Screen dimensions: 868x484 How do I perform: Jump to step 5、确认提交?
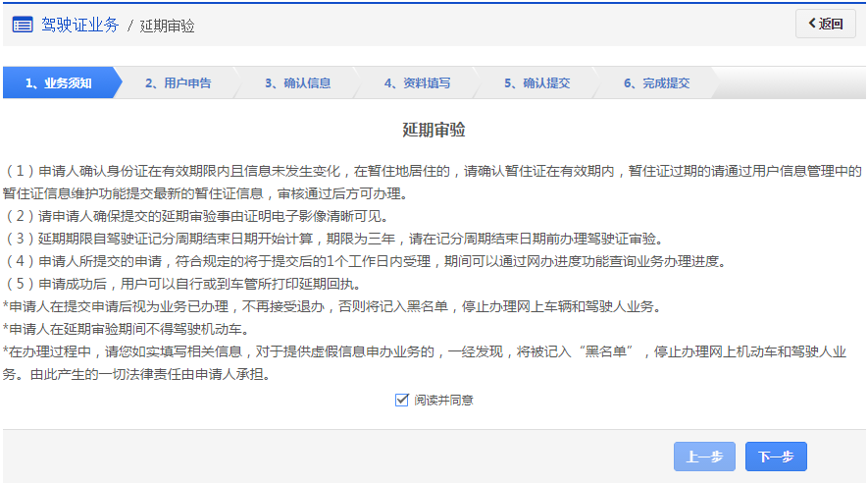(x=536, y=83)
